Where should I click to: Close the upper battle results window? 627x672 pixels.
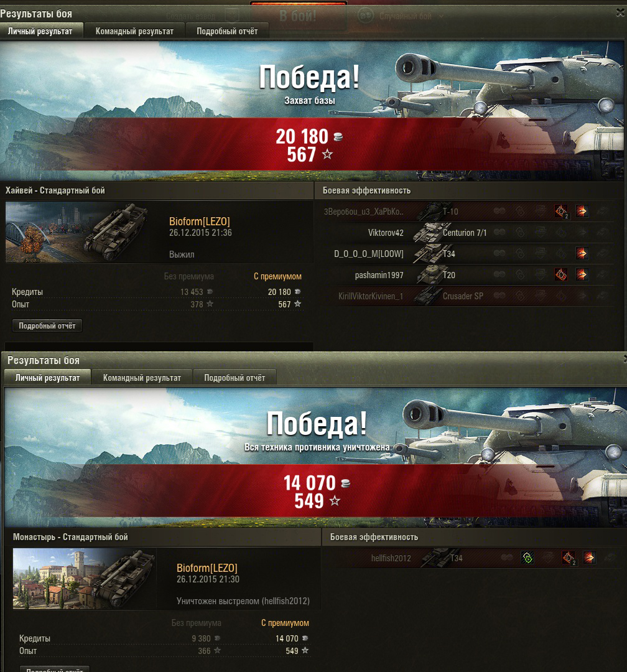(620, 13)
